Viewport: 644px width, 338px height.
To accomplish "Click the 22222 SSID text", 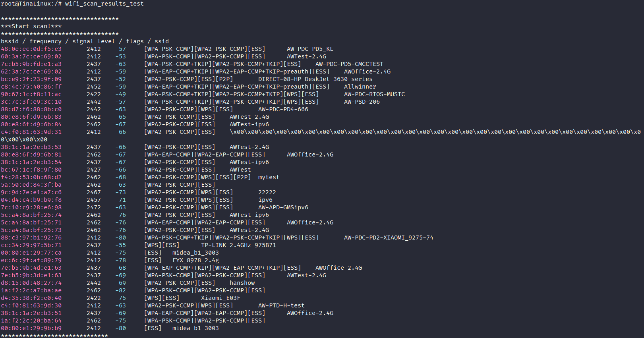I will click(x=267, y=192).
